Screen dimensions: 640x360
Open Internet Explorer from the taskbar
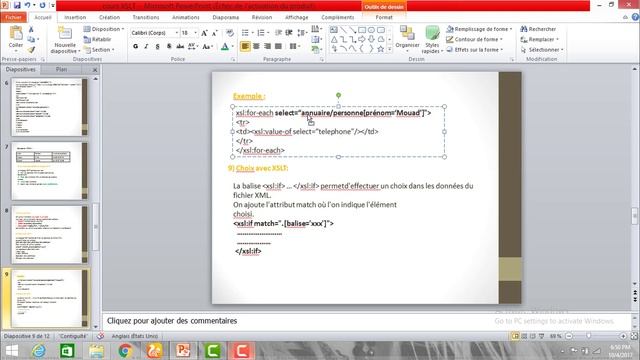(x=39, y=351)
